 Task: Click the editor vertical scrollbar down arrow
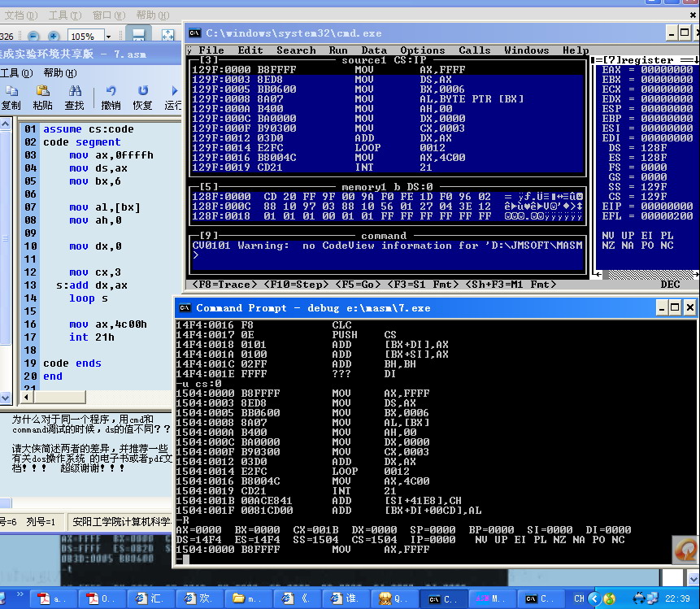click(x=6, y=397)
